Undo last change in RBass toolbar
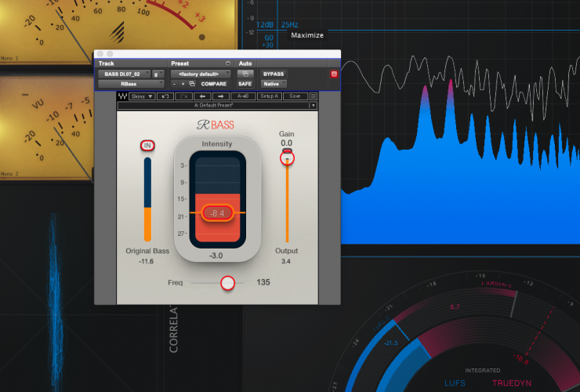Screen dimensions: 580x392 coord(165,96)
